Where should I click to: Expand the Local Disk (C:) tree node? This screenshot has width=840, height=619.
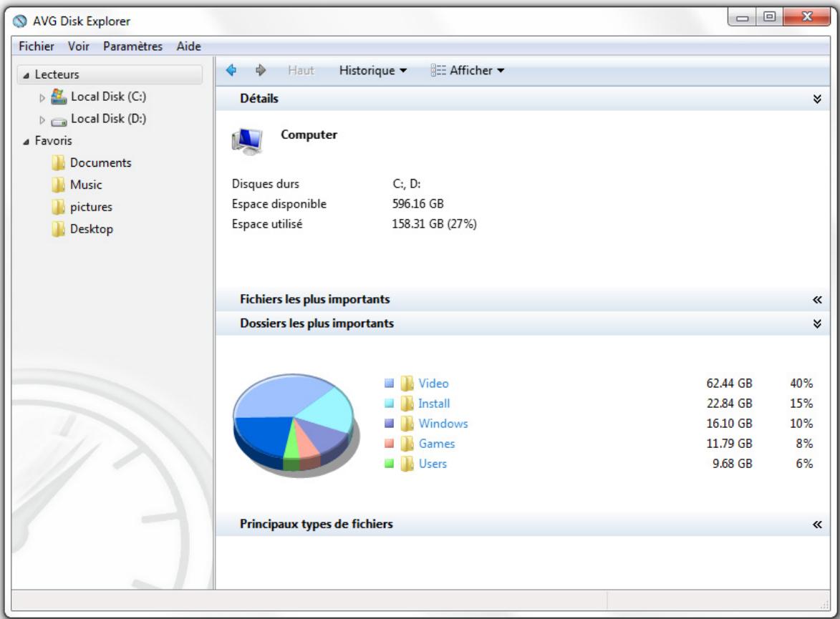pos(42,98)
